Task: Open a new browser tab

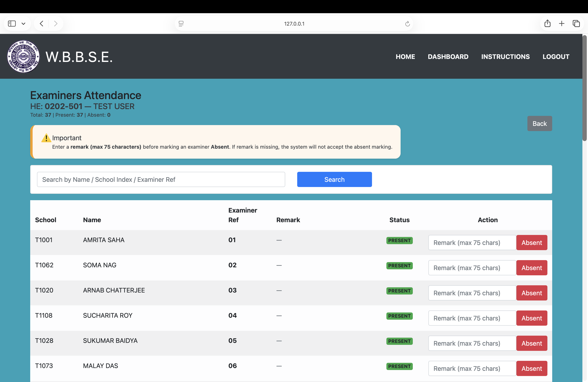Action: (562, 23)
